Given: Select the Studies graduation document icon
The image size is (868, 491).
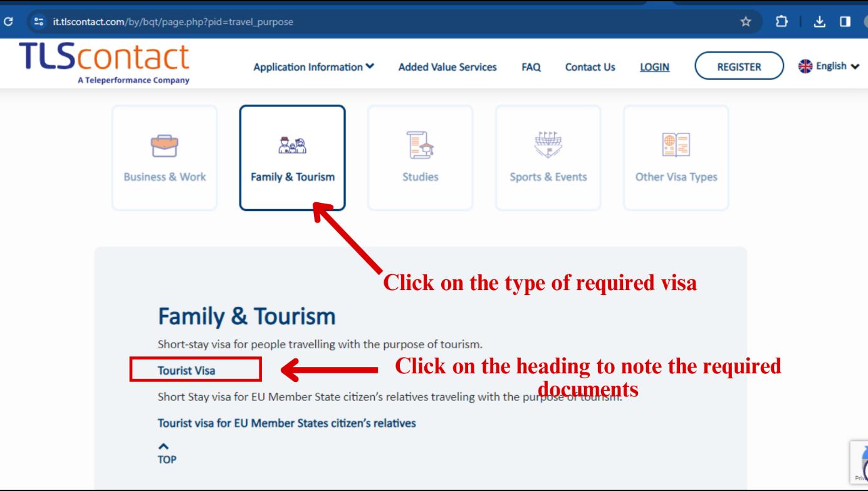Looking at the screenshot, I should pos(419,143).
